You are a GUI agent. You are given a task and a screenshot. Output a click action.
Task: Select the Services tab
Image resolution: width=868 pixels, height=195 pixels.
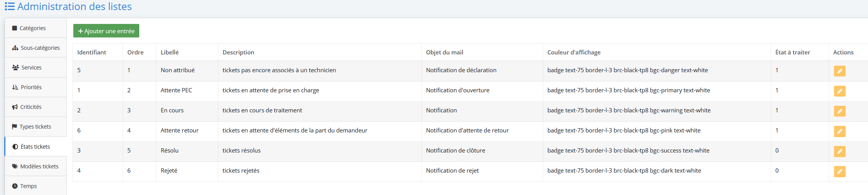(x=35, y=68)
